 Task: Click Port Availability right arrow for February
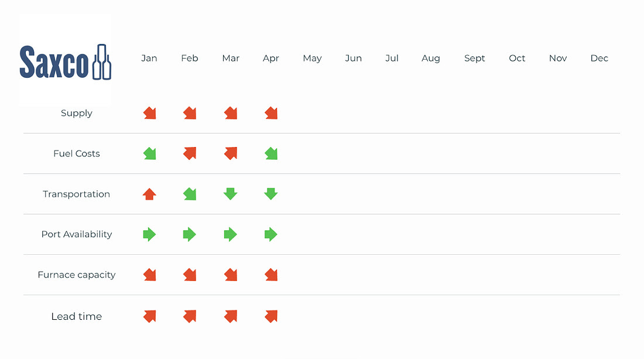point(190,234)
